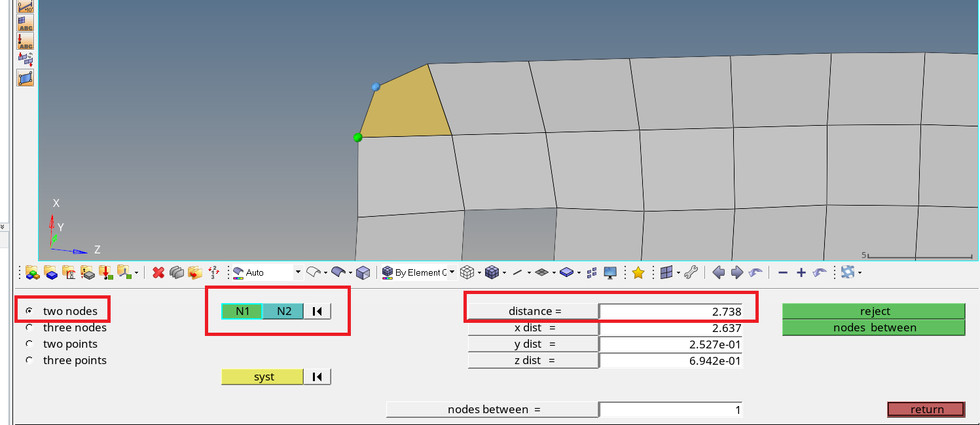Viewport: 980px width, 425px height.
Task: Click the wireframe elements cube icon
Action: tap(466, 272)
